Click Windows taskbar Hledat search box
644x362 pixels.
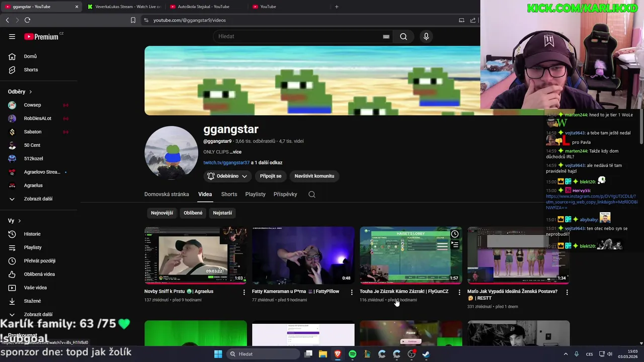point(263,354)
